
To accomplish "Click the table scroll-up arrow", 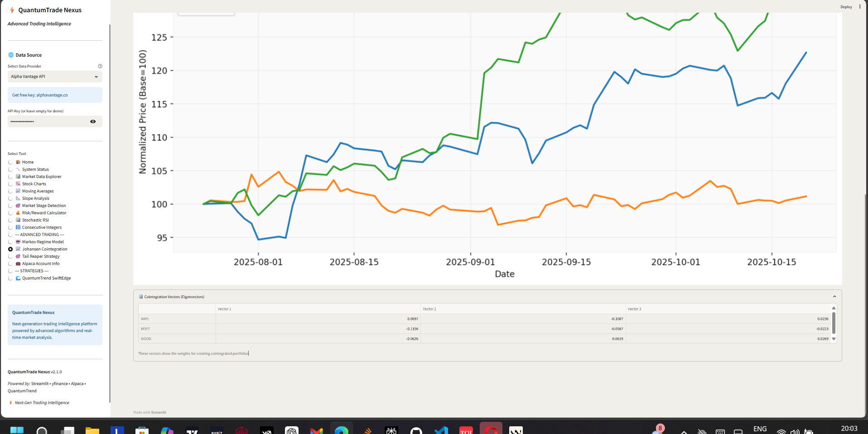I will (x=834, y=308).
